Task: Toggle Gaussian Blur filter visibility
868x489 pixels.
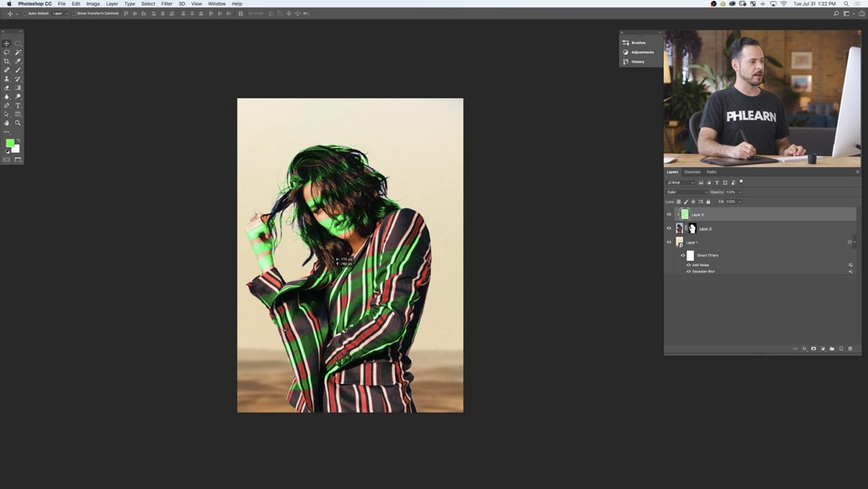Action: [689, 271]
